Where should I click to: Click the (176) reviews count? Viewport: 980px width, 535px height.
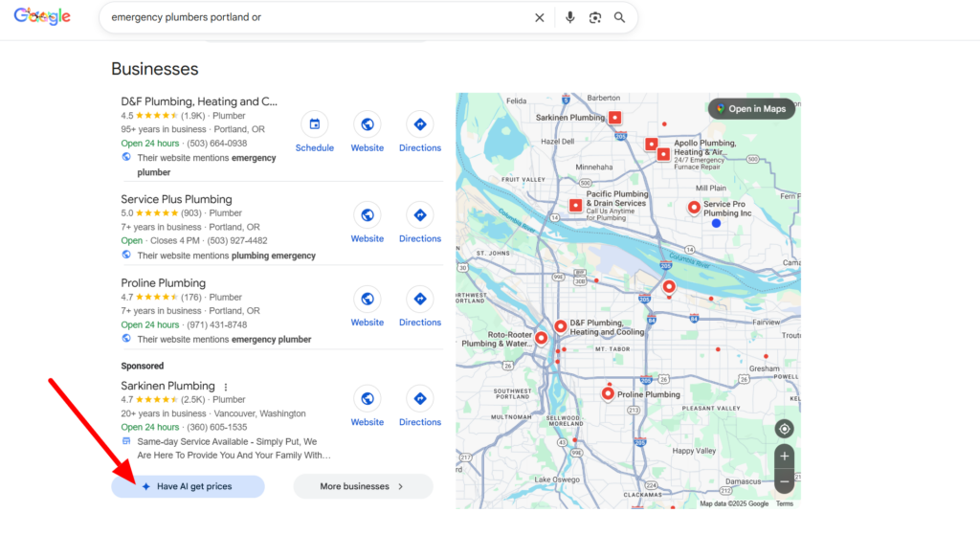191,298
